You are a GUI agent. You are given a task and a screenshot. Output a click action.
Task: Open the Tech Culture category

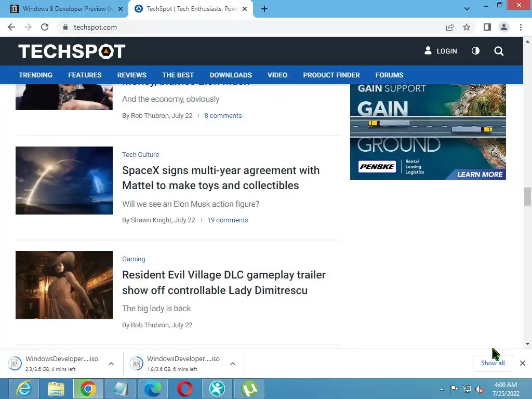pyautogui.click(x=140, y=154)
